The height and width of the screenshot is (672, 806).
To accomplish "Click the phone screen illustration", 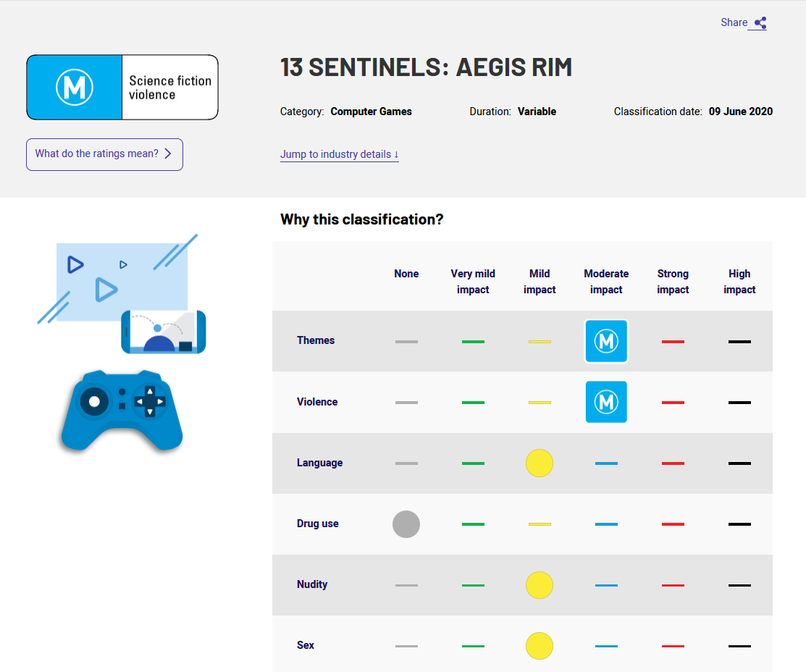I will coord(164,332).
